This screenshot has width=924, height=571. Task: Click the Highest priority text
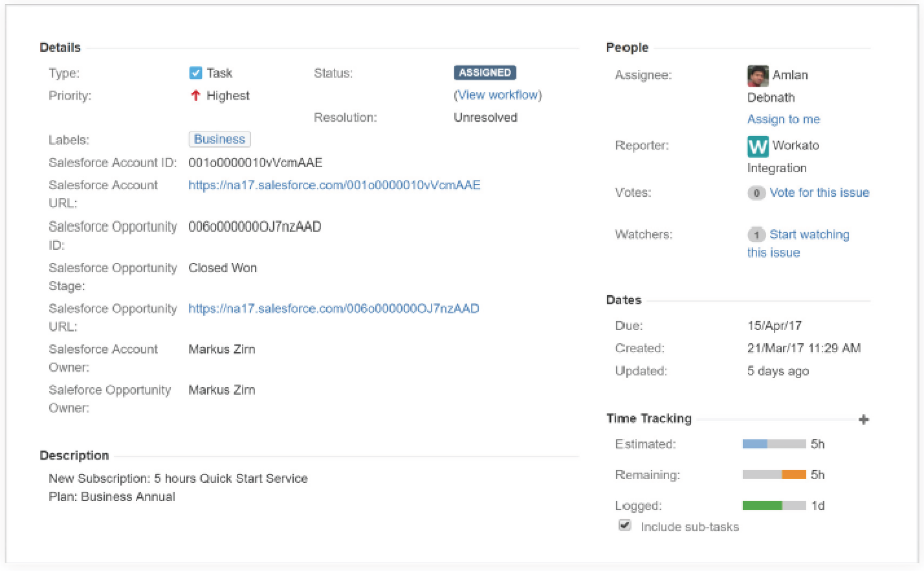[x=228, y=96]
